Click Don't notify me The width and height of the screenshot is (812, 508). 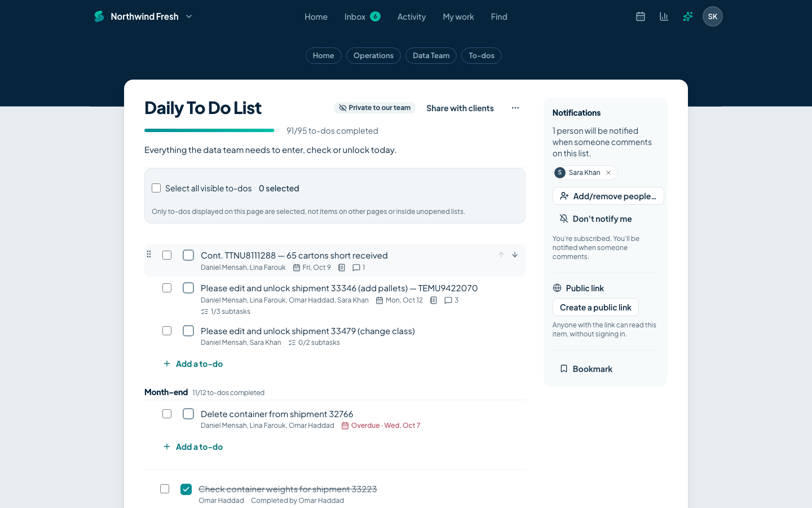596,218
